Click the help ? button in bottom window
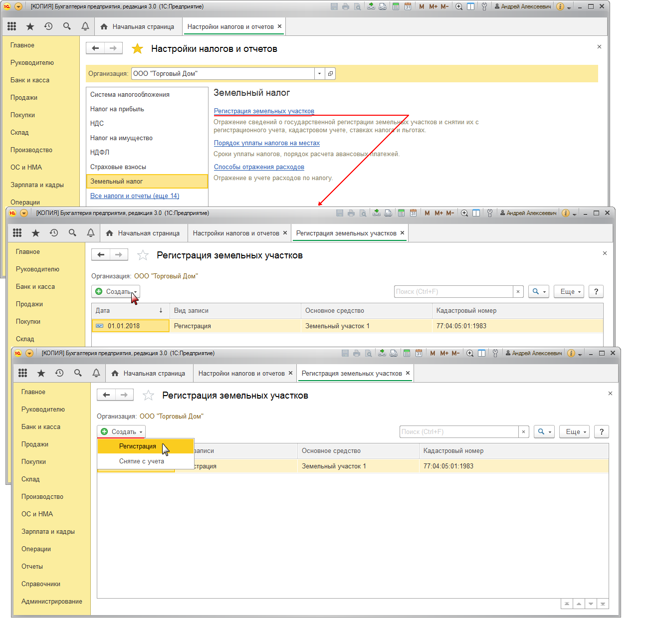Image resolution: width=652 pixels, height=644 pixels. 602,431
